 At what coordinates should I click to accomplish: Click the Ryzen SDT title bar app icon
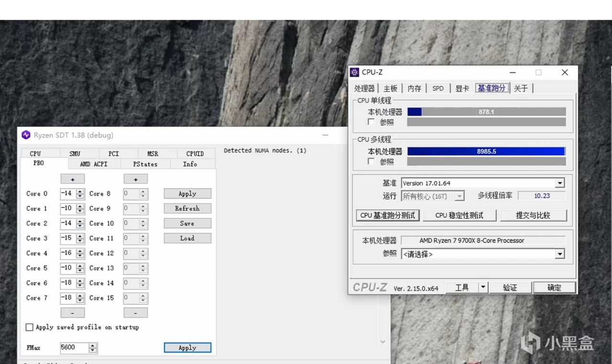tap(26, 135)
